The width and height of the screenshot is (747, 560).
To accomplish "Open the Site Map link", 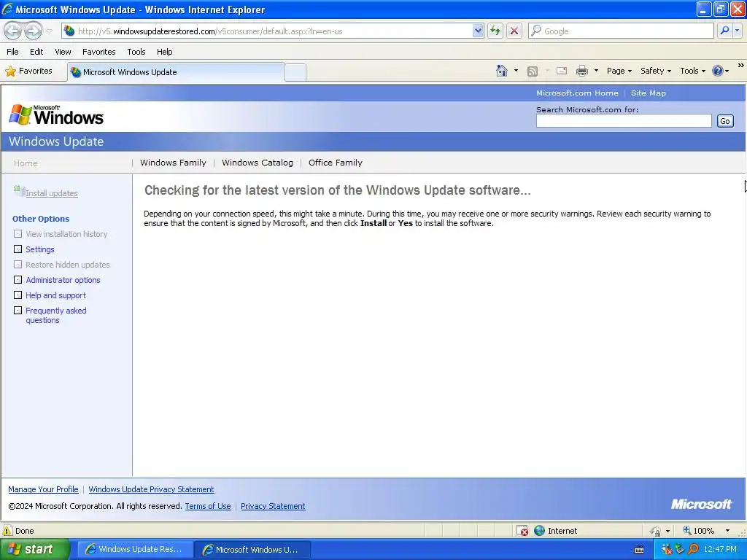I will click(649, 93).
